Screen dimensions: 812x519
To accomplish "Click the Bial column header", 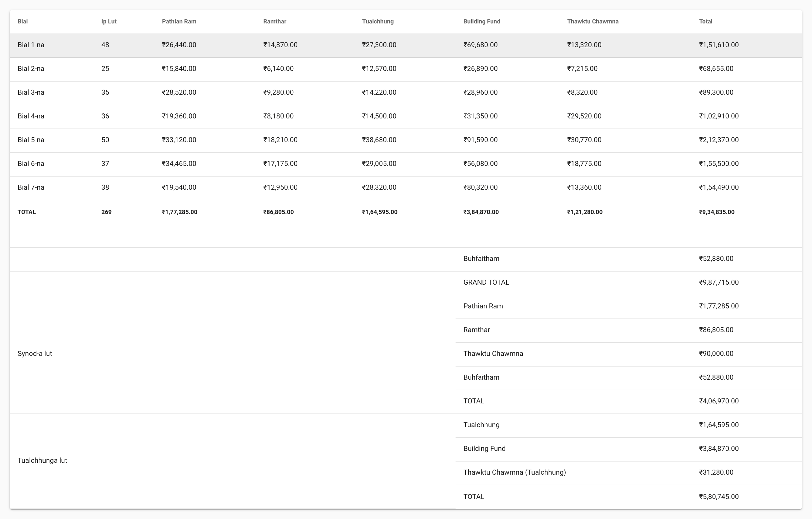I will coord(23,22).
